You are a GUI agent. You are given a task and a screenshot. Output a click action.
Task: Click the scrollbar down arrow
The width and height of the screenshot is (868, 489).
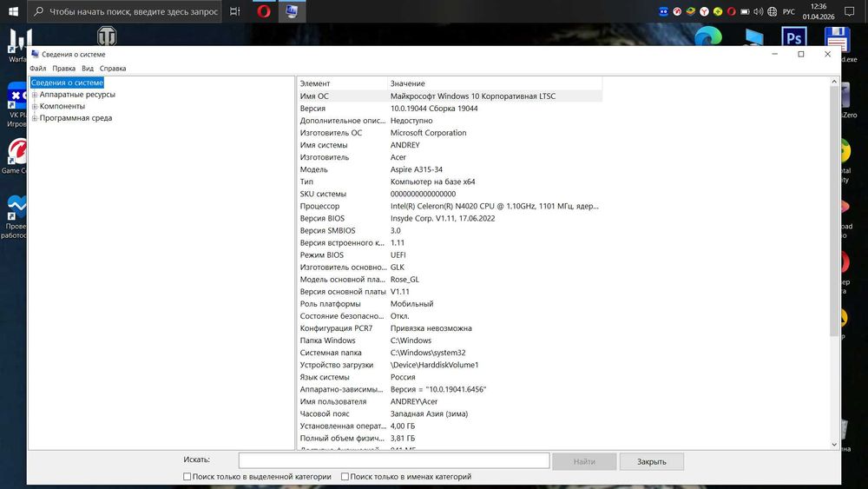click(834, 444)
